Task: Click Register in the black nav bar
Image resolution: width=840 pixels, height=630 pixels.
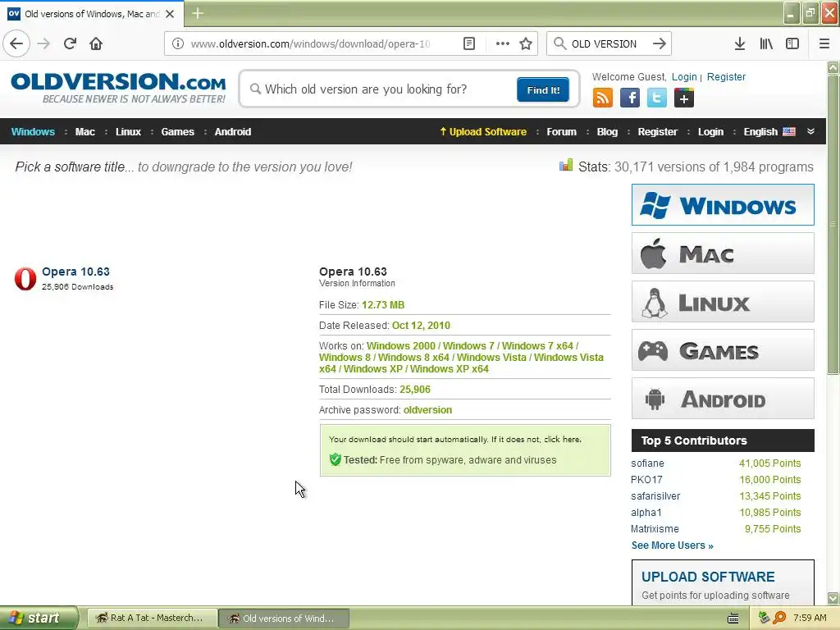Action: 657,132
